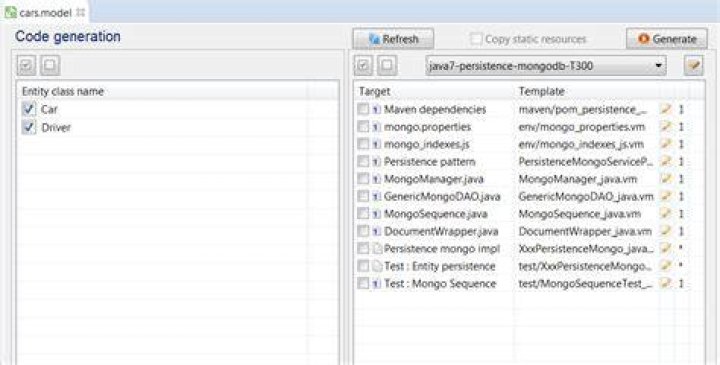Image resolution: width=720 pixels, height=365 pixels.
Task: Click document icon for Test : Entity persistence
Action: (377, 266)
